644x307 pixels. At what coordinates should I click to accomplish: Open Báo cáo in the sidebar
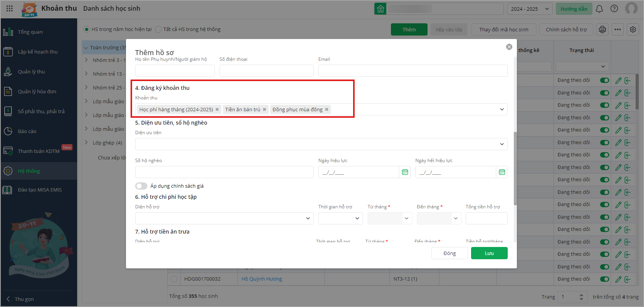pos(39,131)
